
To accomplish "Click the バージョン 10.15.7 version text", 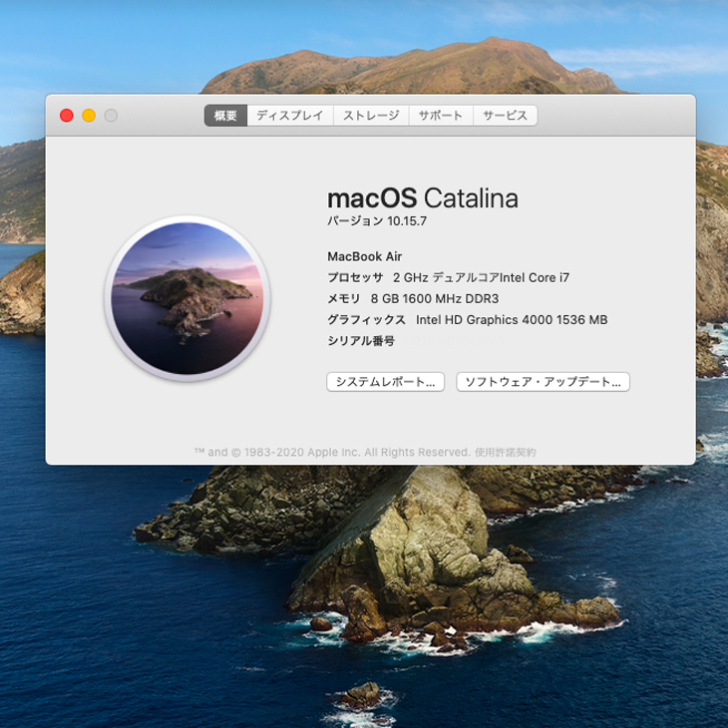I will [377, 221].
